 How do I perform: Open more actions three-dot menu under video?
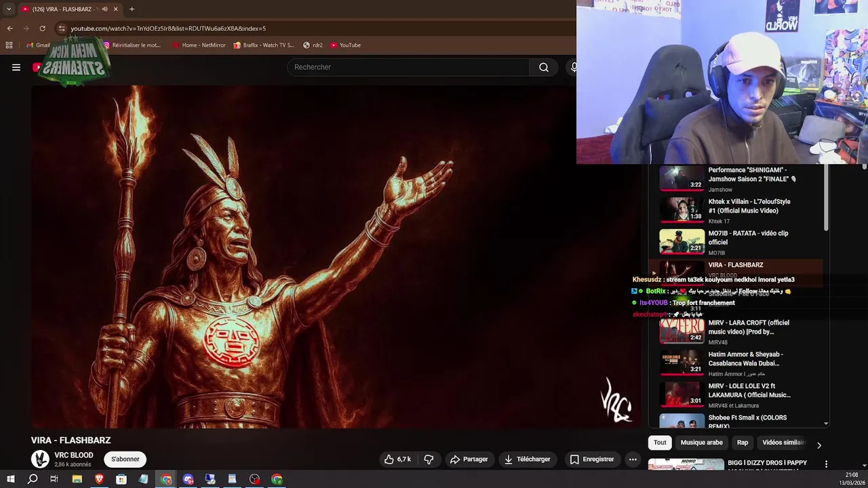pos(633,459)
